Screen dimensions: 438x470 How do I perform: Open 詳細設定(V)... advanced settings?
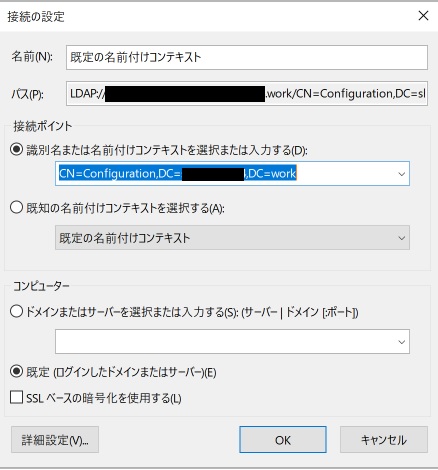tap(55, 440)
